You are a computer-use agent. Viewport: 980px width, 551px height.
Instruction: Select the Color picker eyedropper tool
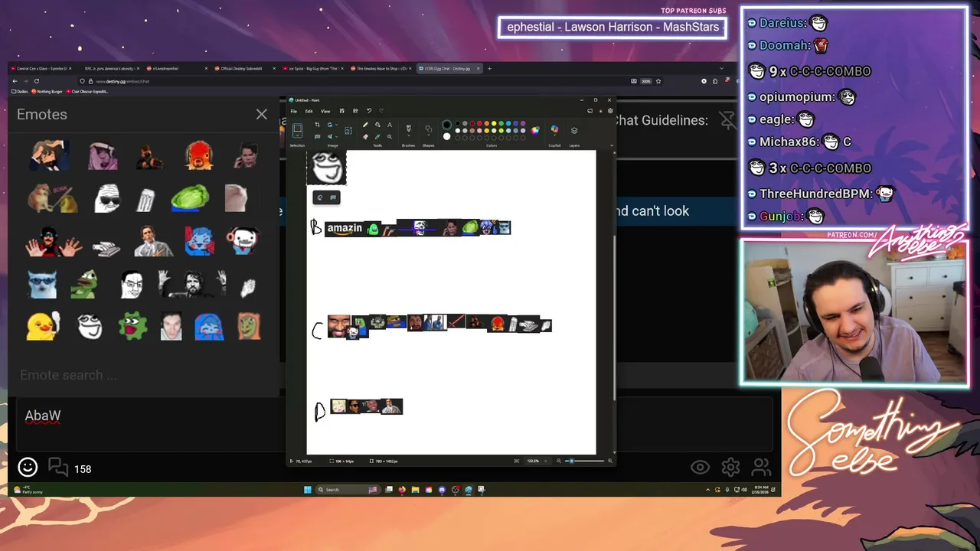pyautogui.click(x=377, y=136)
